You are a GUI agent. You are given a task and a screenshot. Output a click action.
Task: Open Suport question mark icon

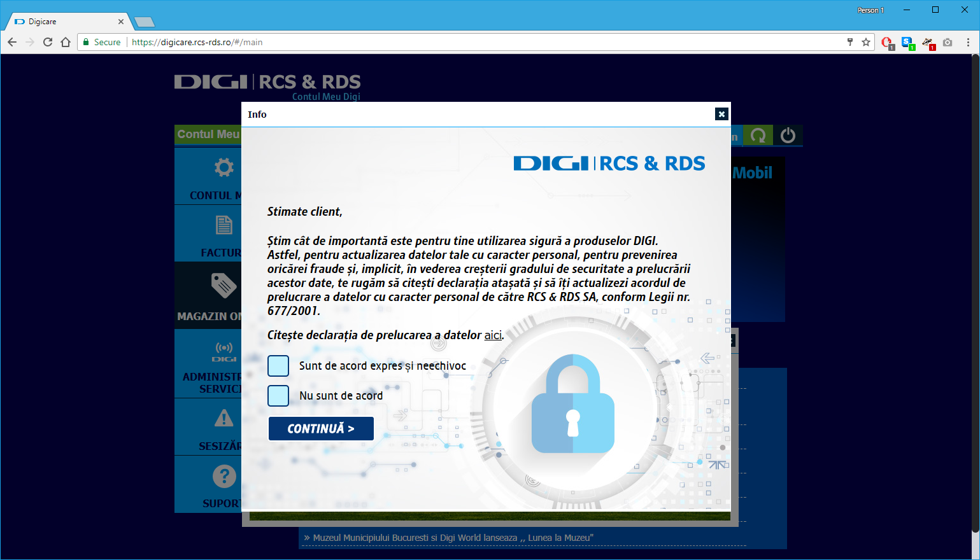[x=224, y=476]
